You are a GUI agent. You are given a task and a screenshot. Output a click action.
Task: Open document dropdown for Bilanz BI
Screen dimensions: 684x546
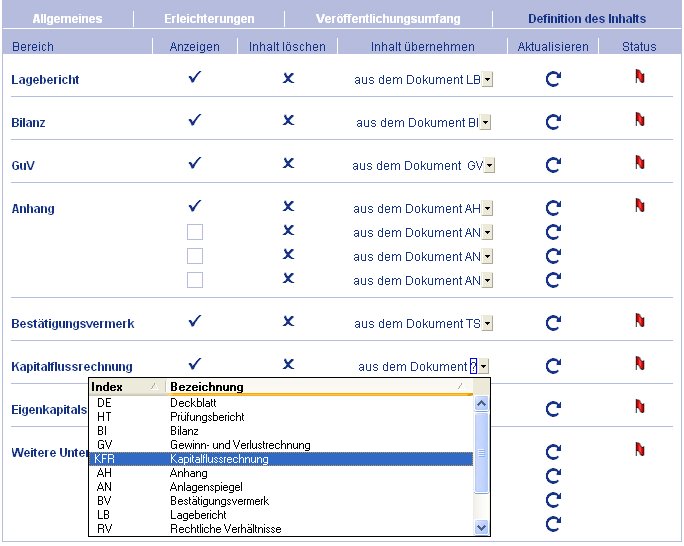(486, 123)
